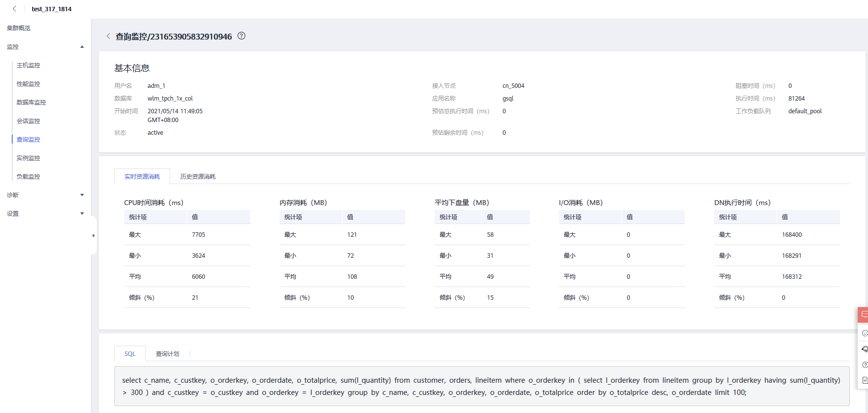Viewport: 868px width, 413px height.
Task: Open the red chat message widget
Action: (x=864, y=315)
